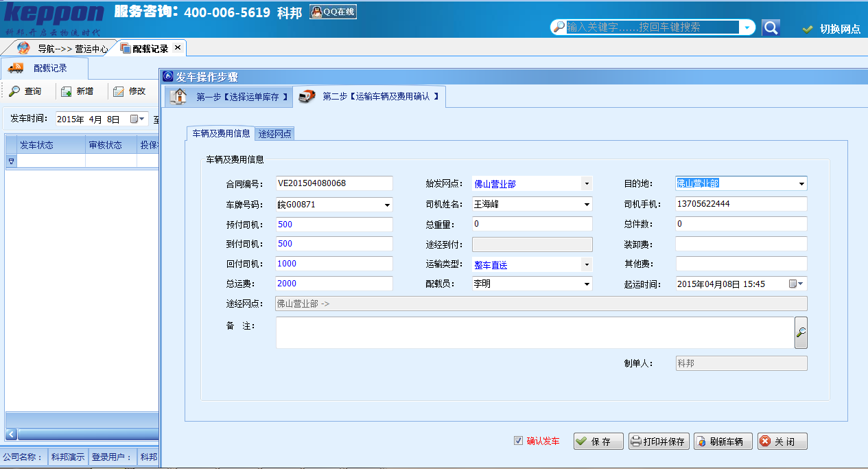Close the 配载记录 tab
The height and width of the screenshot is (469, 868).
coord(178,48)
